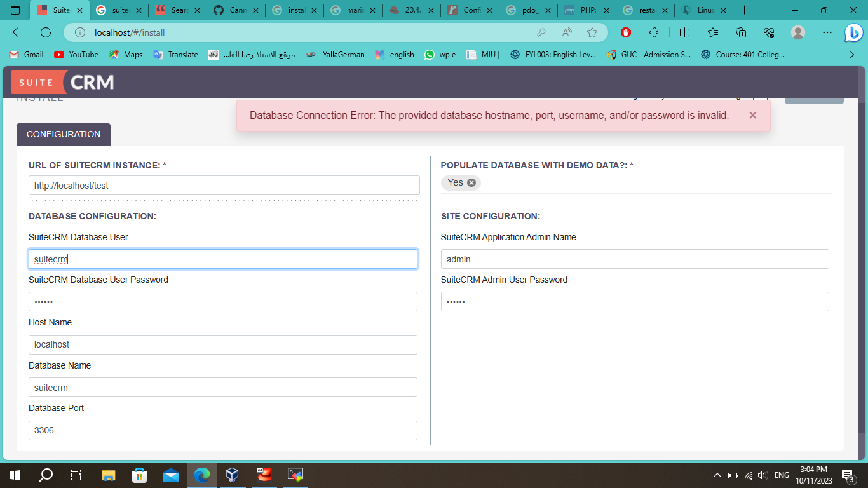Open the Collections icon
Image resolution: width=868 pixels, height=488 pixels.
[x=741, y=32]
